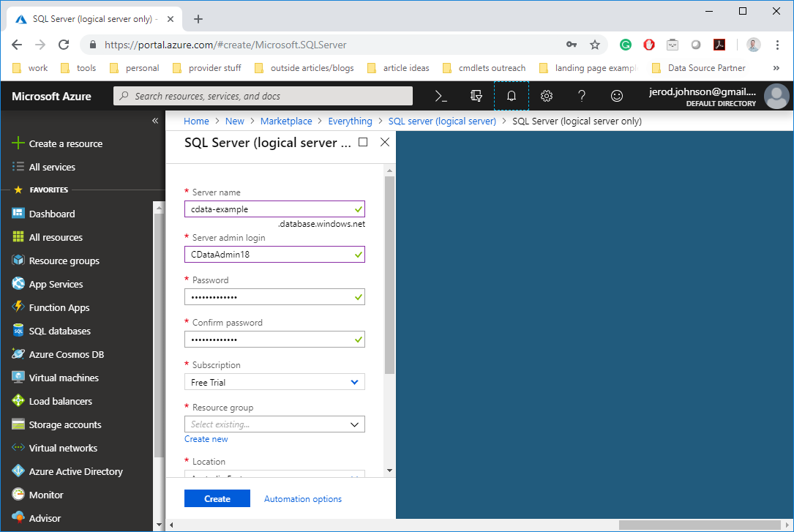
Task: Open the work bookmark folder
Action: click(x=31, y=68)
